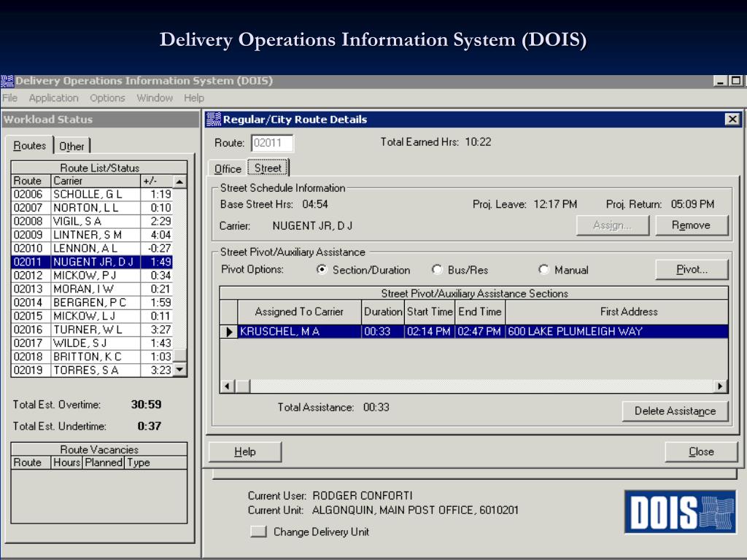Select route 02007 NORTON, L L
Viewport: 747px width, 560px height.
pyautogui.click(x=92, y=208)
